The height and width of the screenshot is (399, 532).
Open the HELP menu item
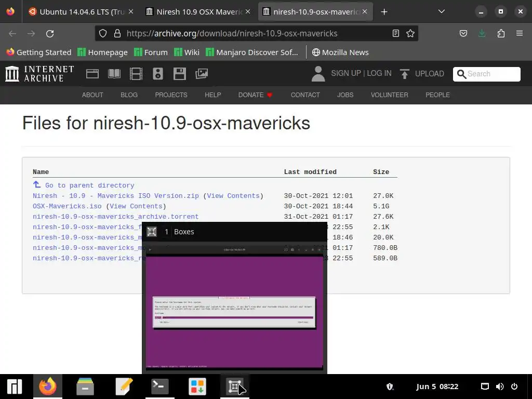tap(212, 95)
